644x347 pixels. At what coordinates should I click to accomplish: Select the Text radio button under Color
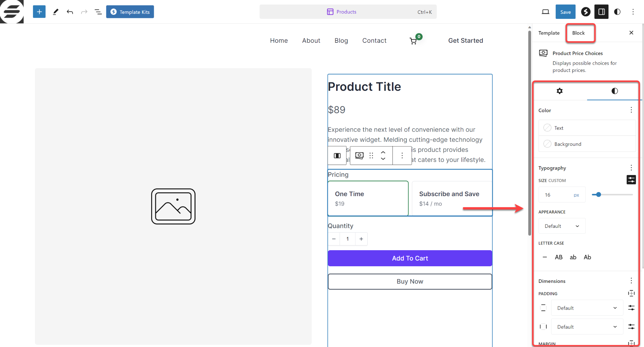tap(547, 128)
